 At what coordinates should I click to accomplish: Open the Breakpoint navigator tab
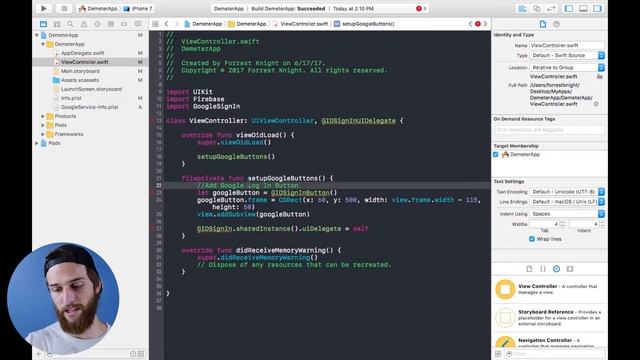[124, 24]
